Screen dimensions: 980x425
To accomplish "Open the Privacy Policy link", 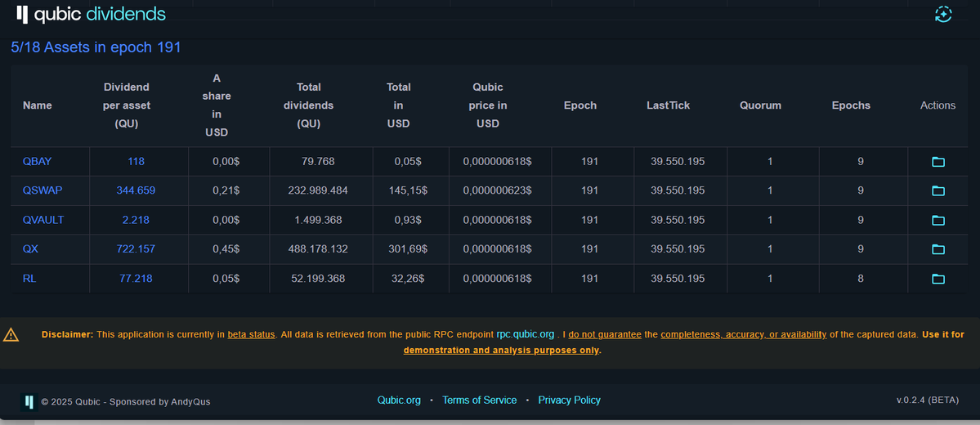I will click(570, 400).
